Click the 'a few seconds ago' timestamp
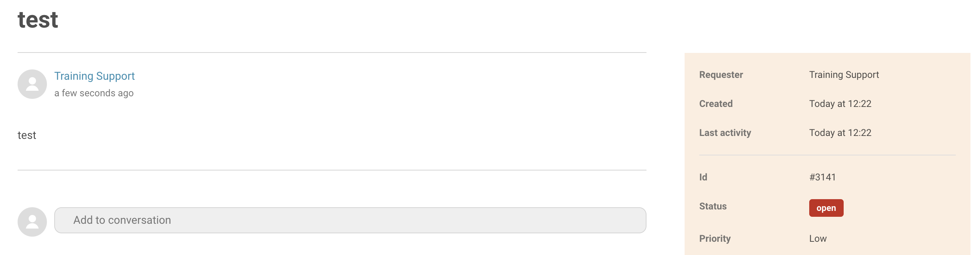Viewport: 980px width, 255px height. (x=93, y=93)
